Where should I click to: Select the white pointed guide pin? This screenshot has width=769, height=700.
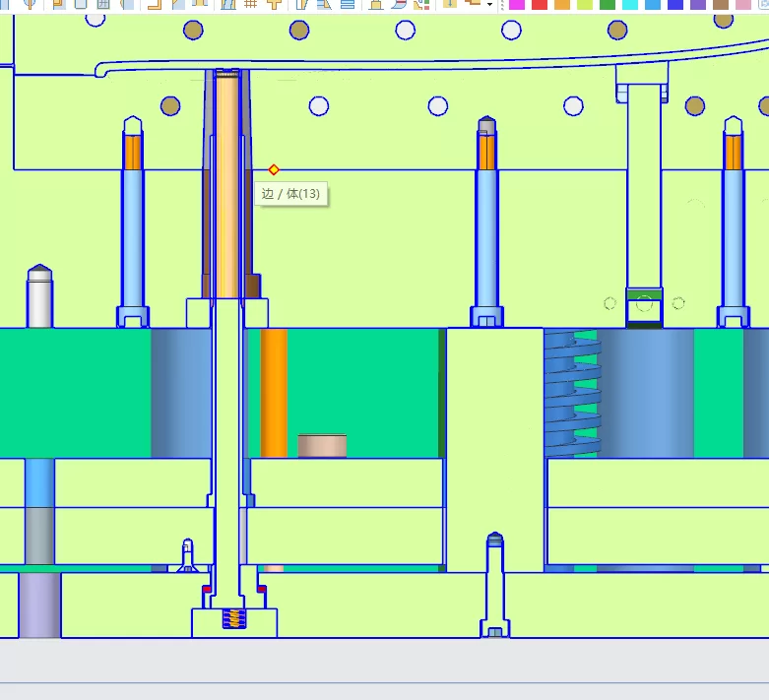point(39,296)
